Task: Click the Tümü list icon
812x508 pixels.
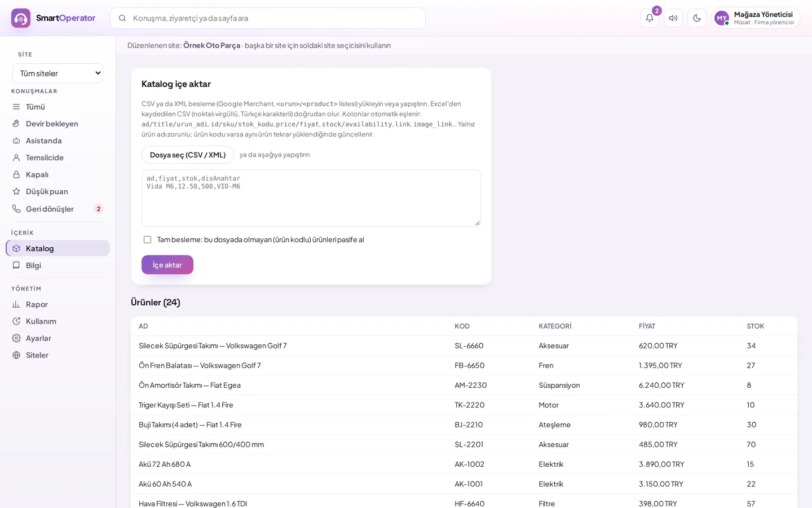Action: tap(16, 107)
